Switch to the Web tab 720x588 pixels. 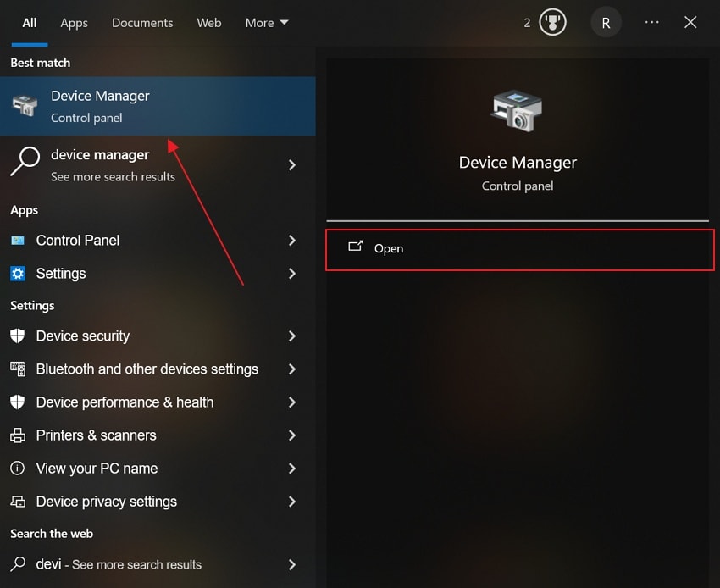[x=209, y=23]
